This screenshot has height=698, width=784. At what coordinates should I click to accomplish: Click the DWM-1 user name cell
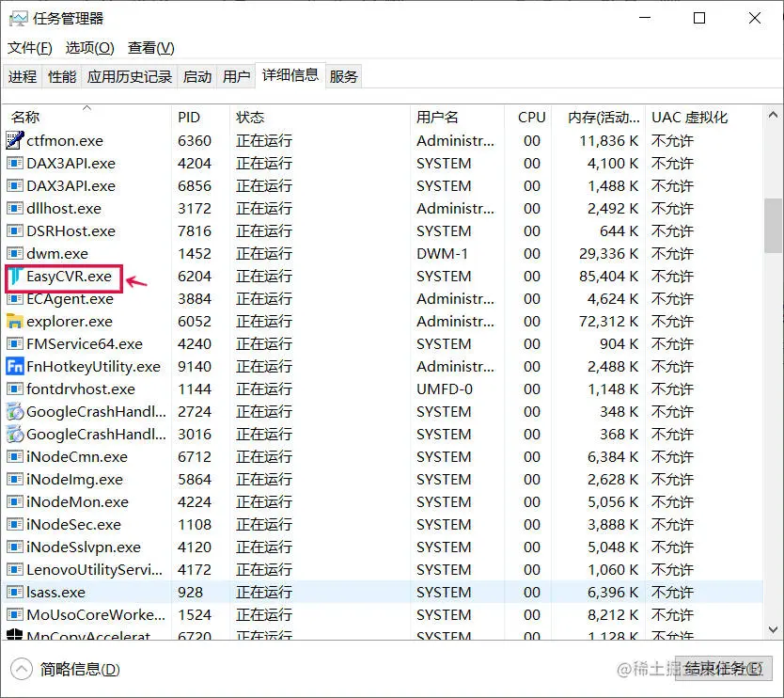click(x=442, y=254)
